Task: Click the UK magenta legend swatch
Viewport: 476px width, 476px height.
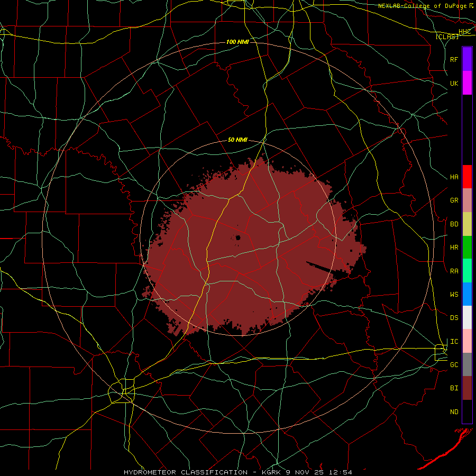Action: pos(467,83)
